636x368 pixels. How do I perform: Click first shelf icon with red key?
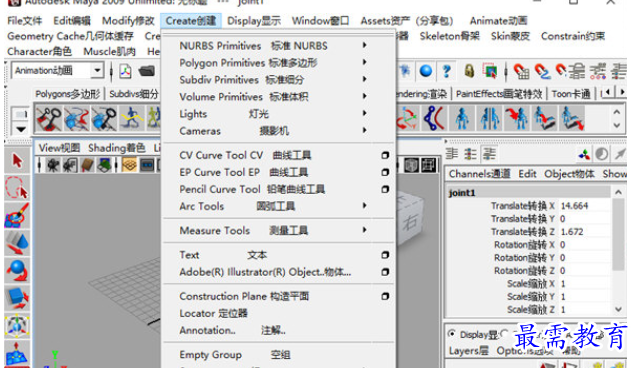click(49, 118)
